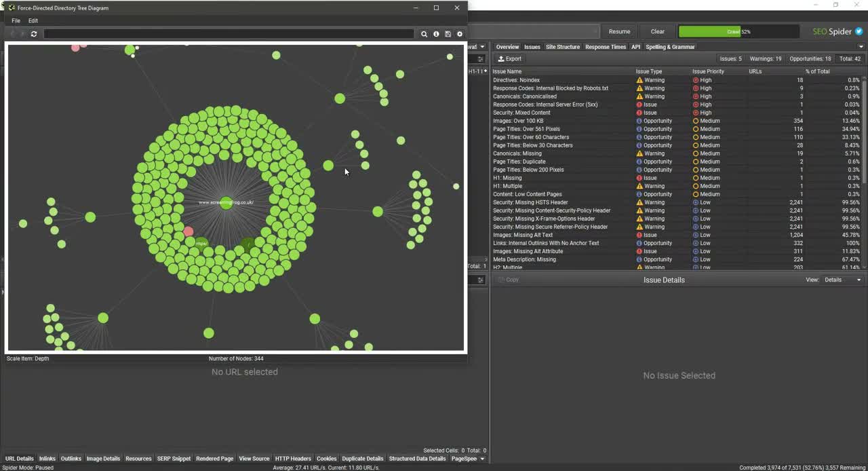The image size is (868, 471).
Task: Click the refresh icon in diagram toolbar
Action: [34, 34]
